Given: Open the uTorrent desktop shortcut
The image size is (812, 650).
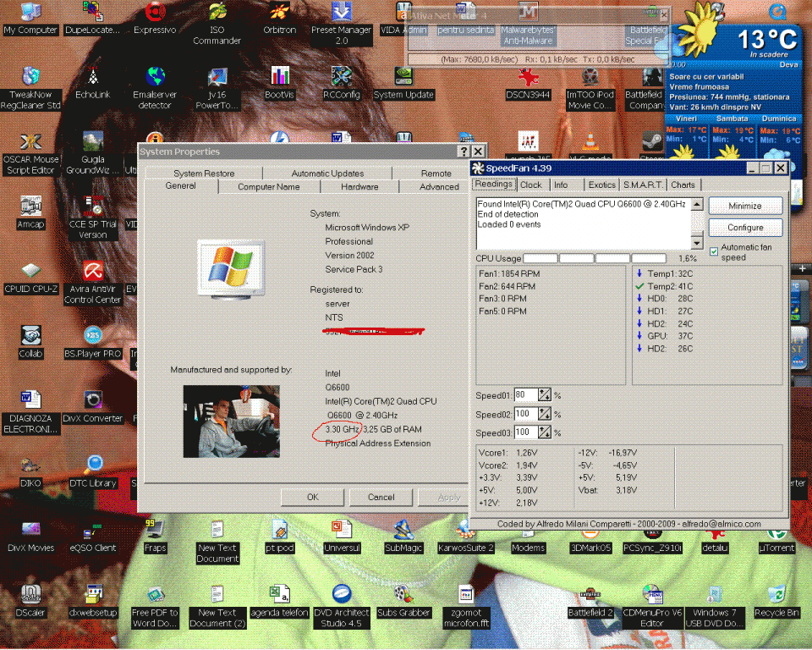Looking at the screenshot, I should pyautogui.click(x=776, y=542).
